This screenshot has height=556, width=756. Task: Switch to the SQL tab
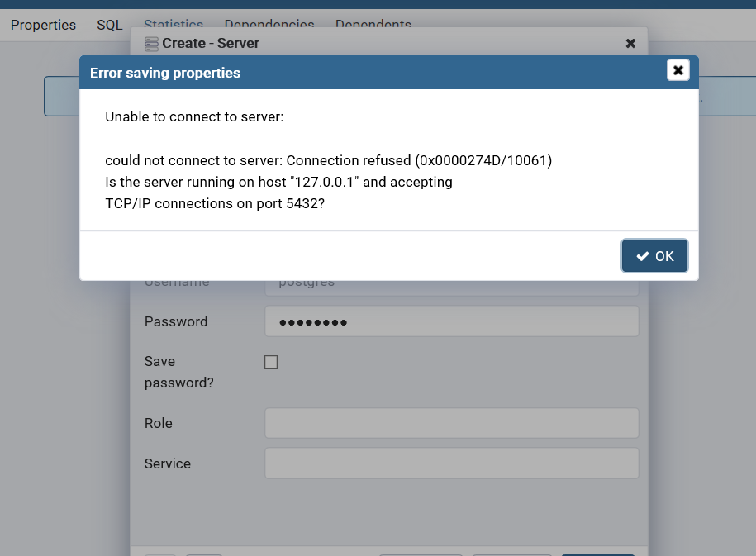tap(110, 25)
